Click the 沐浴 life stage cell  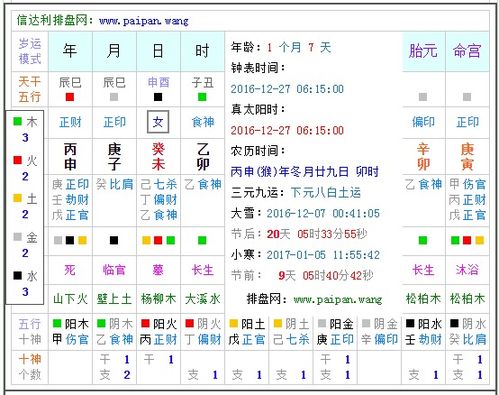pos(467,270)
